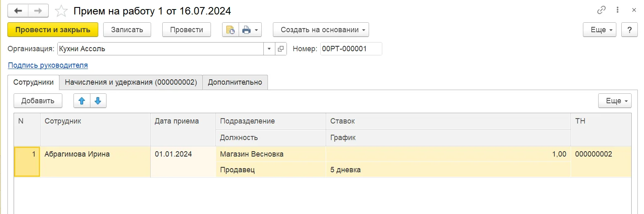Screen dimensions: 644x214
Task: Click the Номер field 00РТ-000001
Action: click(x=351, y=49)
